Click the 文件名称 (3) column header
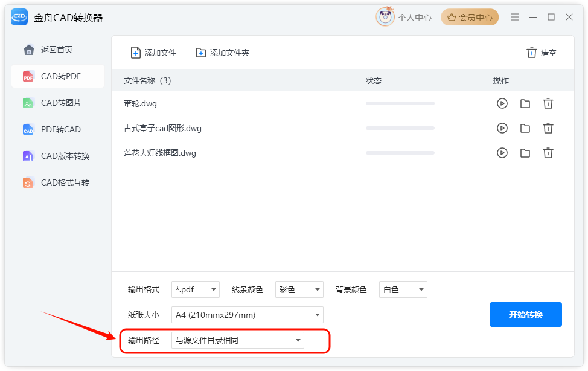Viewport: 588px width, 371px height. click(x=147, y=81)
